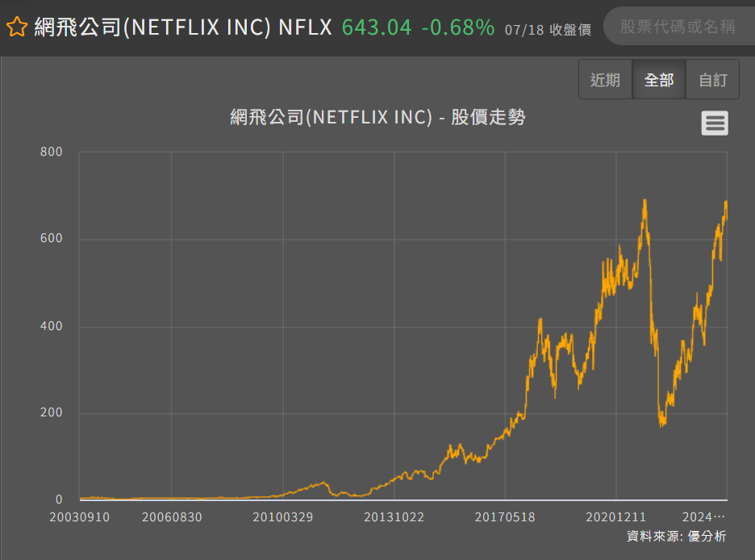Viewport: 755px width, 560px height.
Task: Choose the 自訂 custom range tab
Action: pos(712,79)
